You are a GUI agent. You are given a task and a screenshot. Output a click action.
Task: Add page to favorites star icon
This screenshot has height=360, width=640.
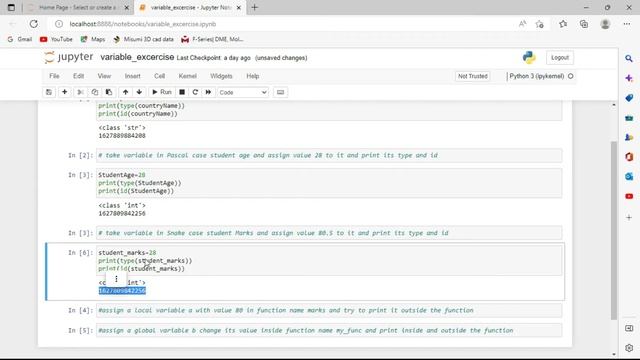point(540,24)
